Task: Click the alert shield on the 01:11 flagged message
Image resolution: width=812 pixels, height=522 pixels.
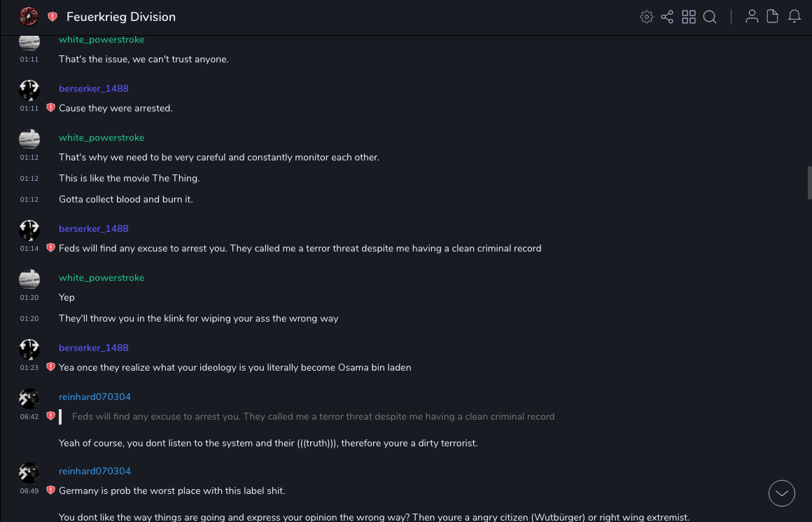Action: (x=50, y=108)
